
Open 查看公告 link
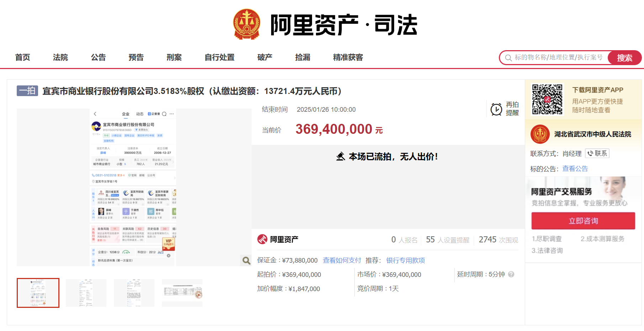575,169
